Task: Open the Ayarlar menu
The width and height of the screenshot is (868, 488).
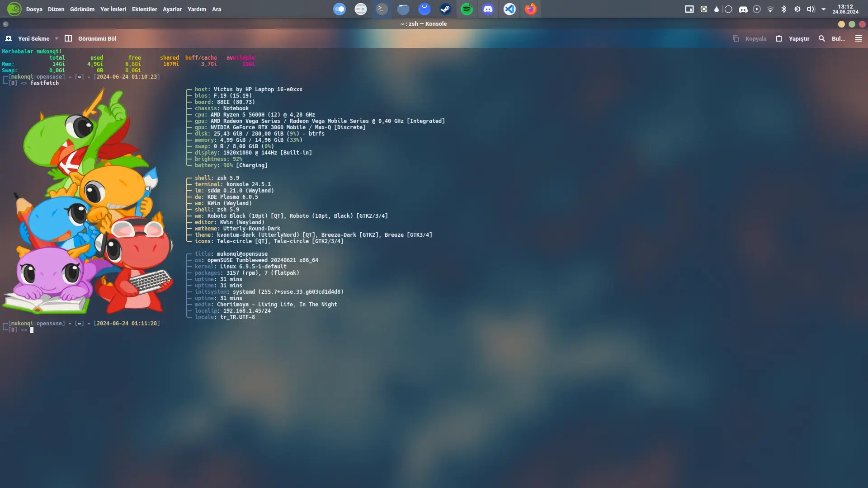Action: point(172,9)
